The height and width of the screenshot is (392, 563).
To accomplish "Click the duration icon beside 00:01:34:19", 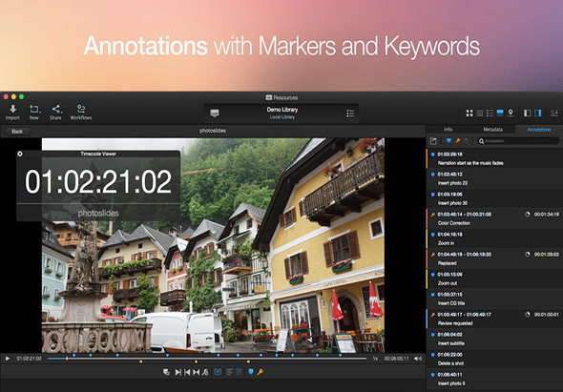I will coord(528,215).
